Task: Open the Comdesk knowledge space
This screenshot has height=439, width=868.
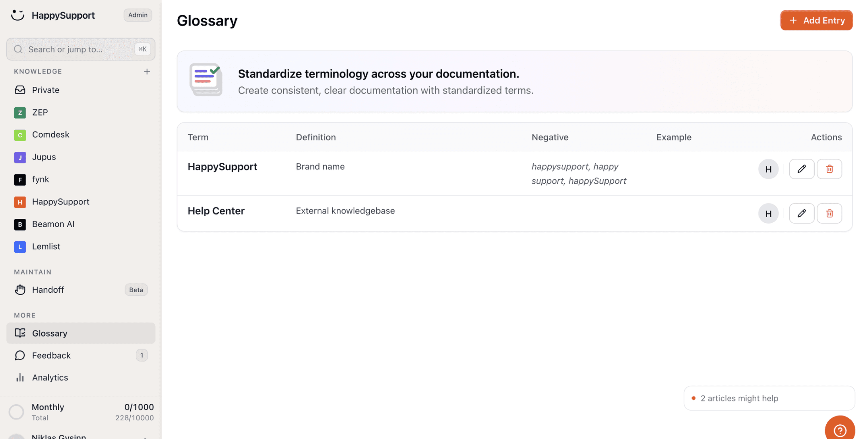Action: point(81,135)
